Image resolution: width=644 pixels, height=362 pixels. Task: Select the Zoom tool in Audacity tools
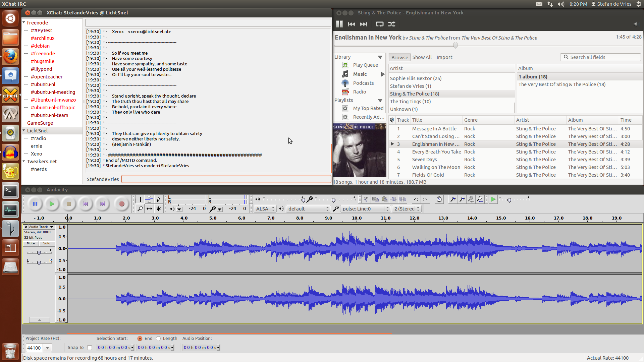click(x=140, y=209)
